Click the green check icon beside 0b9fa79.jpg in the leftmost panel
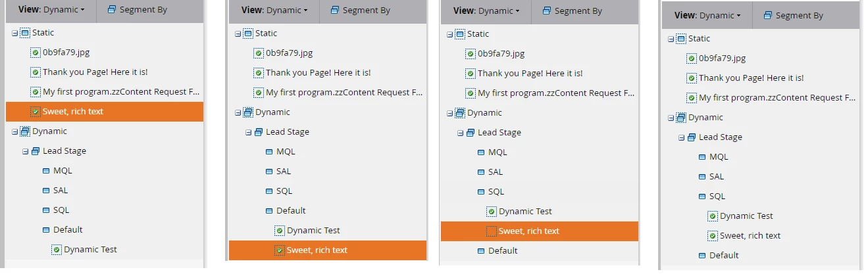This screenshot has height=276, width=868. point(36,53)
